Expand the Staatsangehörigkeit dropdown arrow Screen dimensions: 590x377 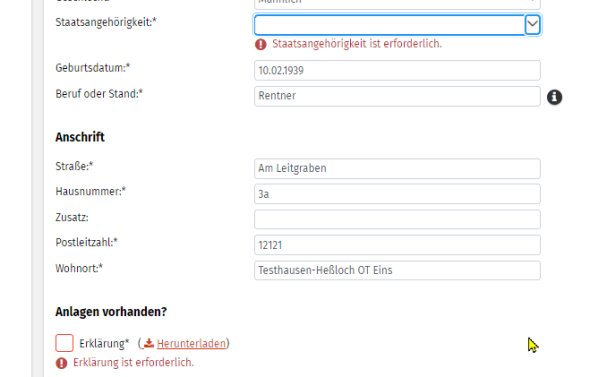click(532, 25)
